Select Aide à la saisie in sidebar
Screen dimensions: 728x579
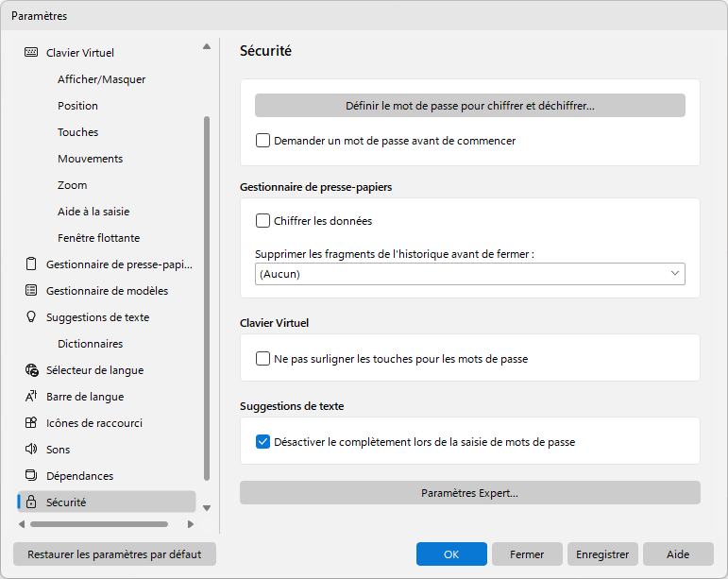[93, 212]
